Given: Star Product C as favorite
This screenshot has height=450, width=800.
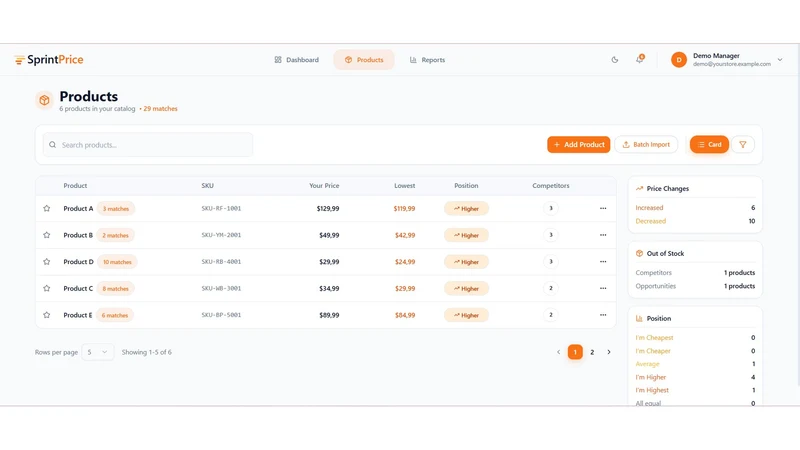Looking at the screenshot, I should point(47,288).
